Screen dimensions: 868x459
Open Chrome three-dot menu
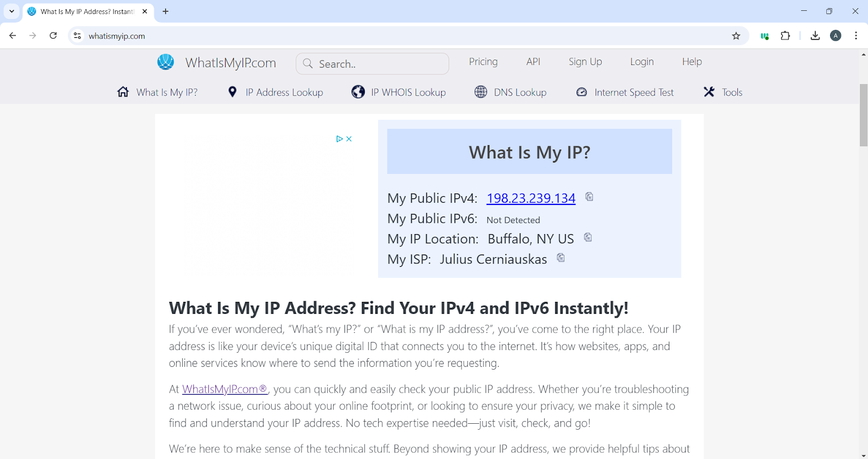856,36
